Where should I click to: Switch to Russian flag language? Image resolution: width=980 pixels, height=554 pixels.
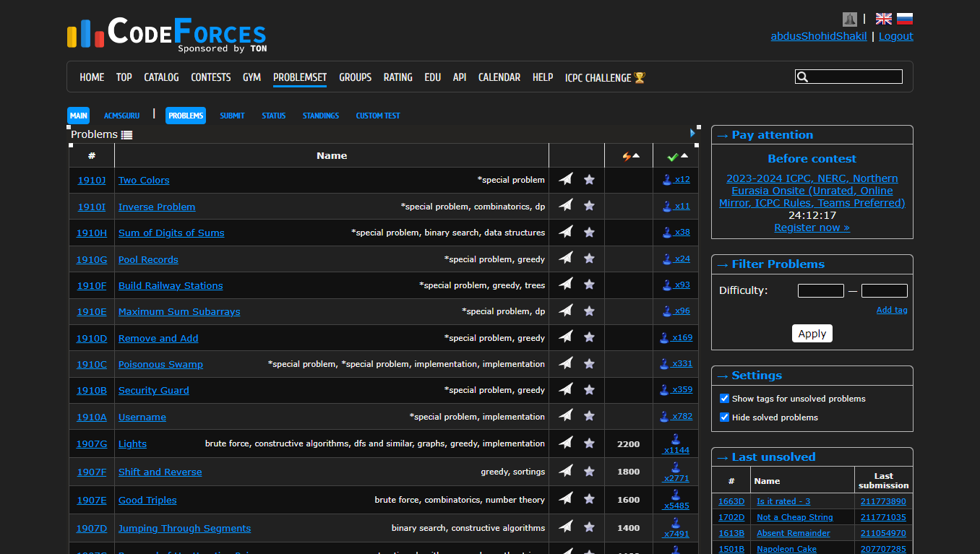[905, 19]
